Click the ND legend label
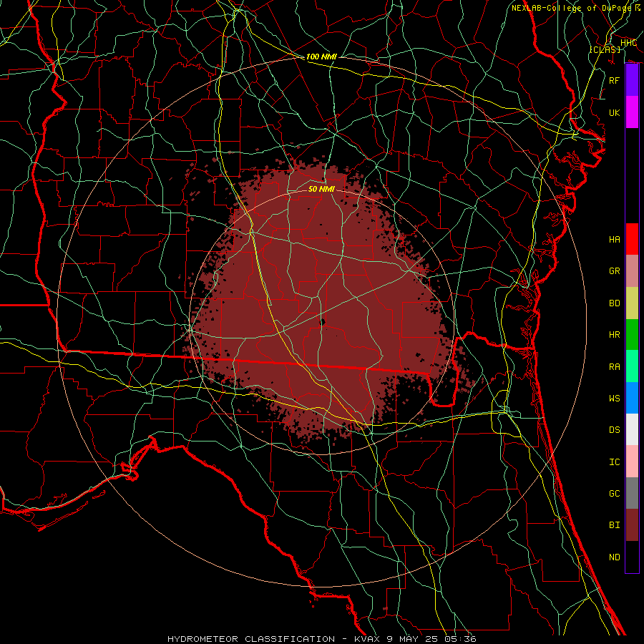644x644 pixels. 614,557
